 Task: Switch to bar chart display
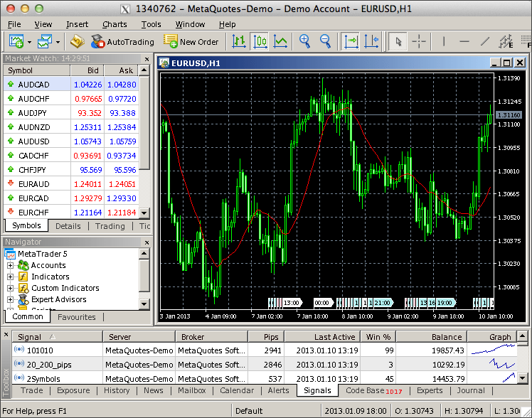pyautogui.click(x=239, y=41)
